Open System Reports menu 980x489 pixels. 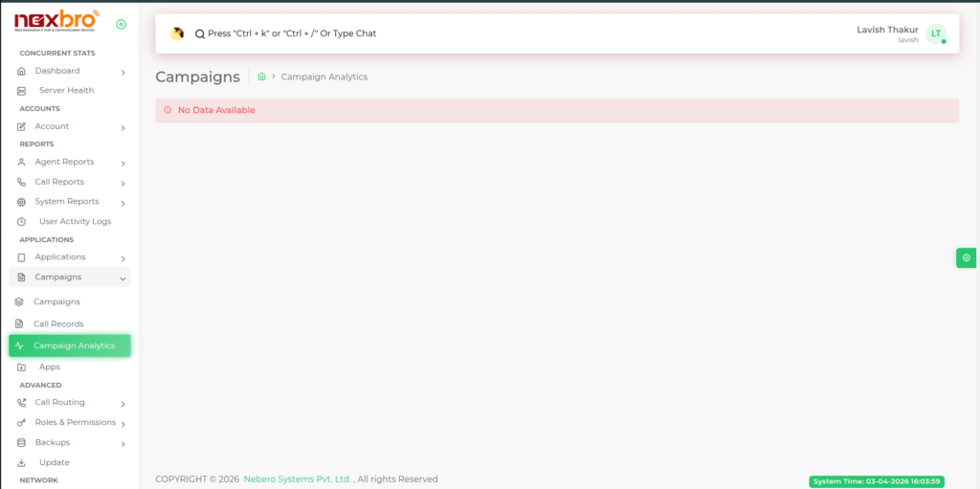[x=67, y=202]
